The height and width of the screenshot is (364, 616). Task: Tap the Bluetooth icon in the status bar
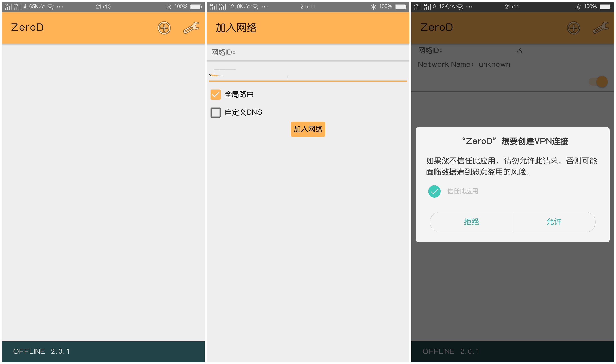pos(168,6)
